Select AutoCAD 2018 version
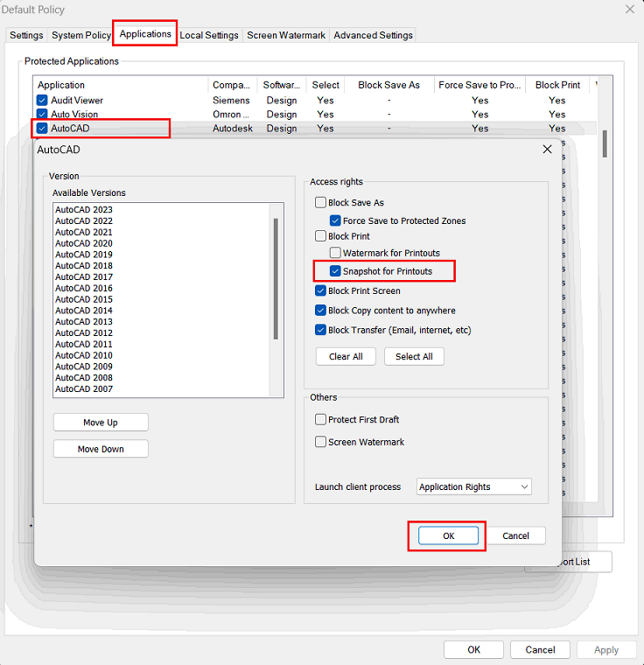This screenshot has height=665, width=644. pos(84,265)
